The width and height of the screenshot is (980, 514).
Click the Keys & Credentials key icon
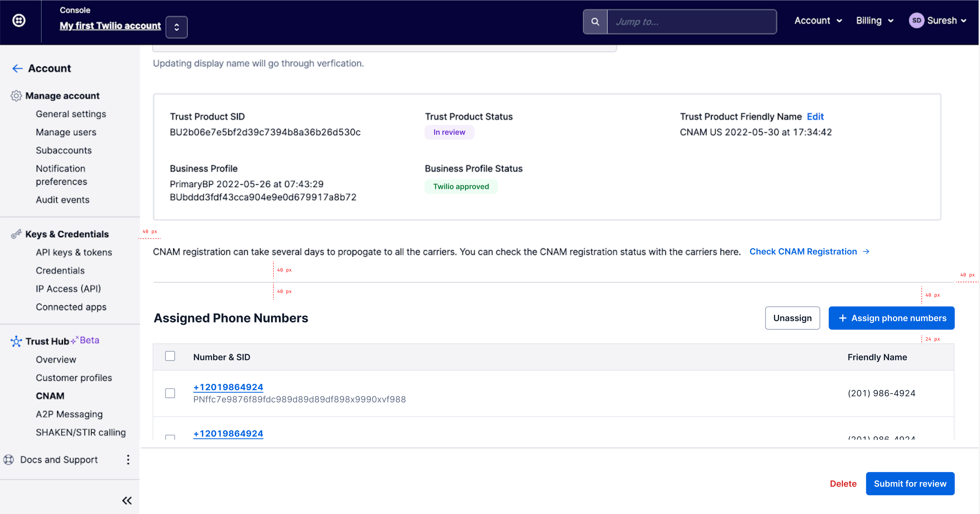[x=16, y=234]
